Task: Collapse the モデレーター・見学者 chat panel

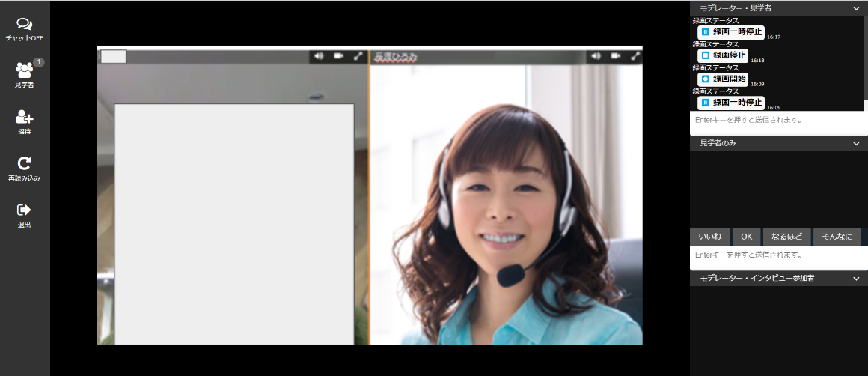Action: pyautogui.click(x=856, y=8)
